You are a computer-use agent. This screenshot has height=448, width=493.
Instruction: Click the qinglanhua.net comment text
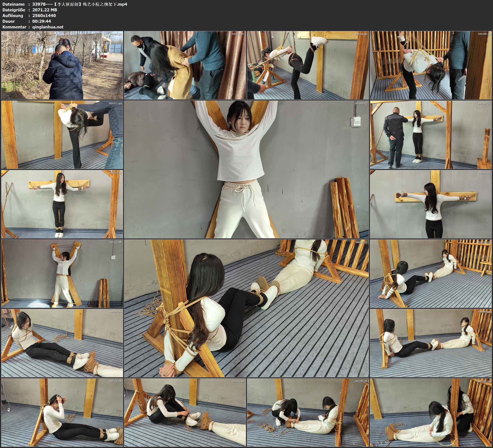48,27
